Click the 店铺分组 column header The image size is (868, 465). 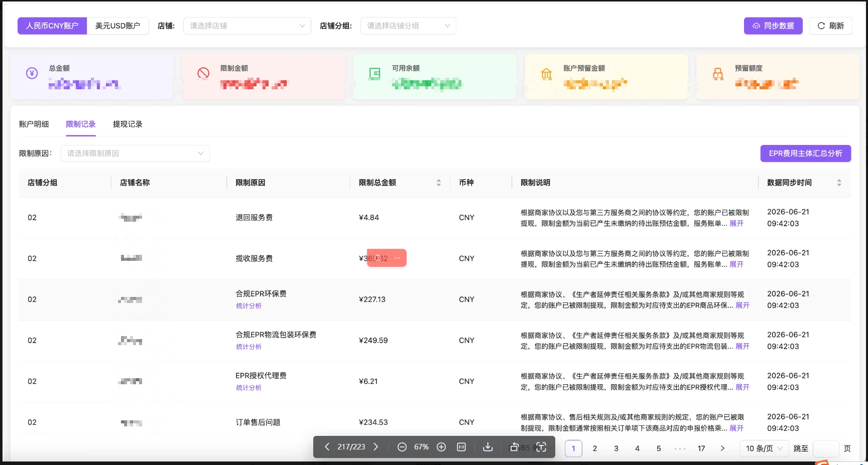tap(42, 183)
